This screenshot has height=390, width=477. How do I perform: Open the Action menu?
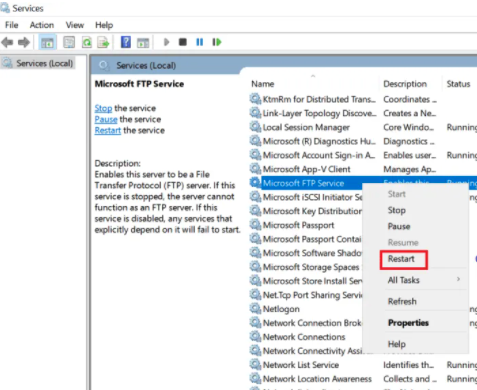point(42,25)
